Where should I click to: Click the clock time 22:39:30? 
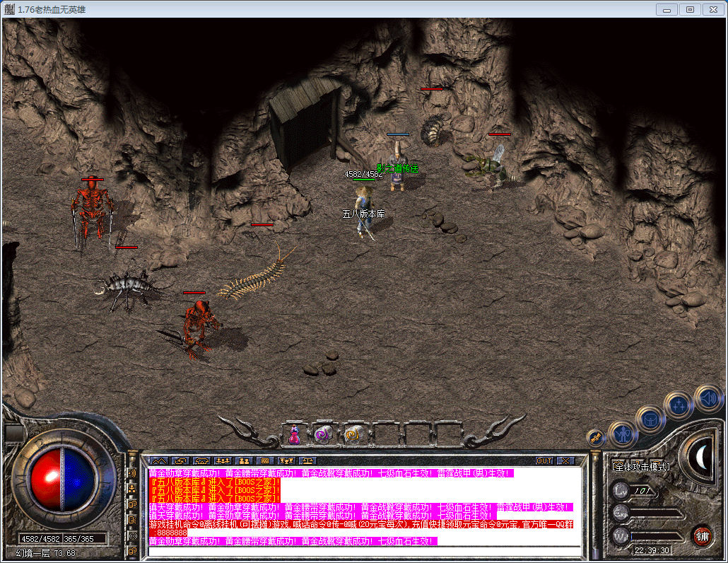pyautogui.click(x=652, y=550)
